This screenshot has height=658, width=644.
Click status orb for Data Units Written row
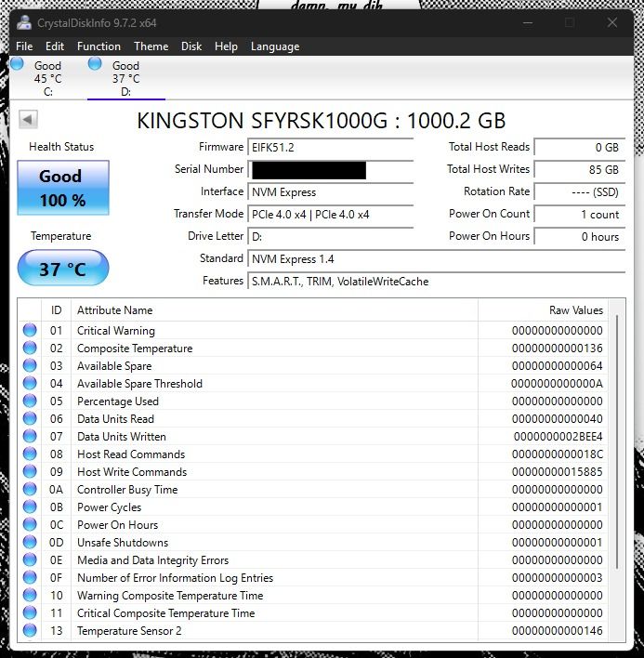tap(30, 436)
